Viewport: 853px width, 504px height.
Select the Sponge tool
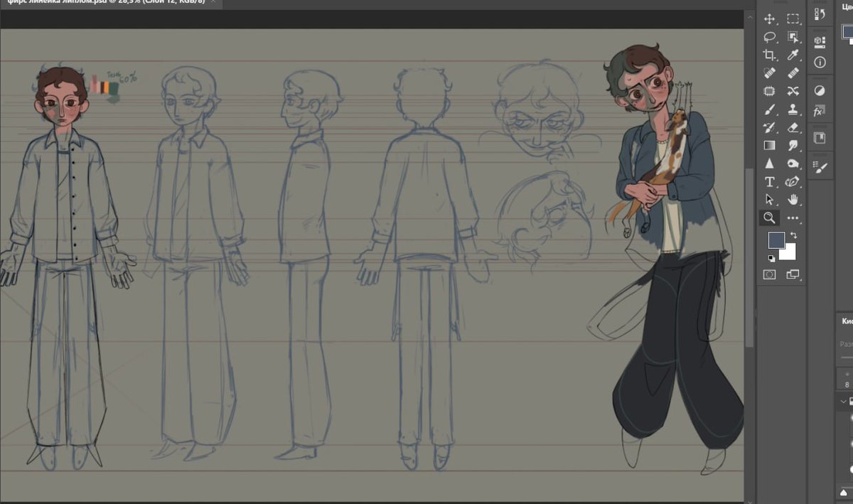(793, 163)
